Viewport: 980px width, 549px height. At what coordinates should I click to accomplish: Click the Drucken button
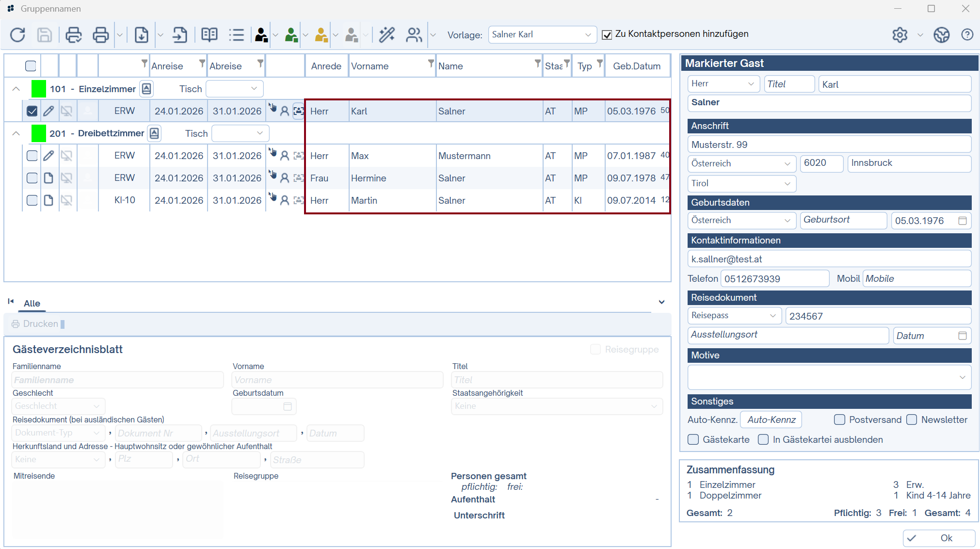click(x=35, y=324)
